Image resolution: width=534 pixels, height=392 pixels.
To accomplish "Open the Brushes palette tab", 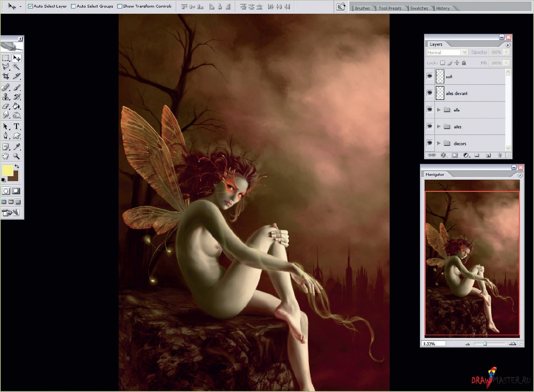I will pos(363,8).
